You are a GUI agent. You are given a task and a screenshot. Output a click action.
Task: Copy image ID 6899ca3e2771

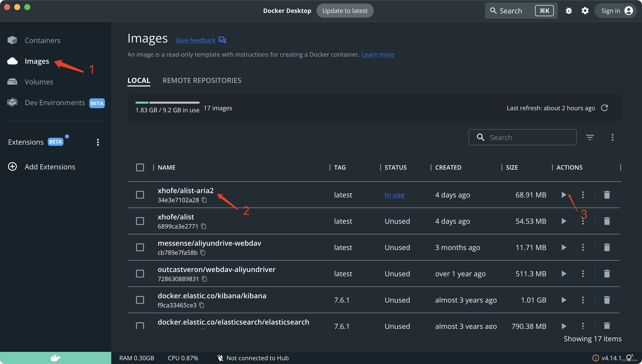click(204, 226)
